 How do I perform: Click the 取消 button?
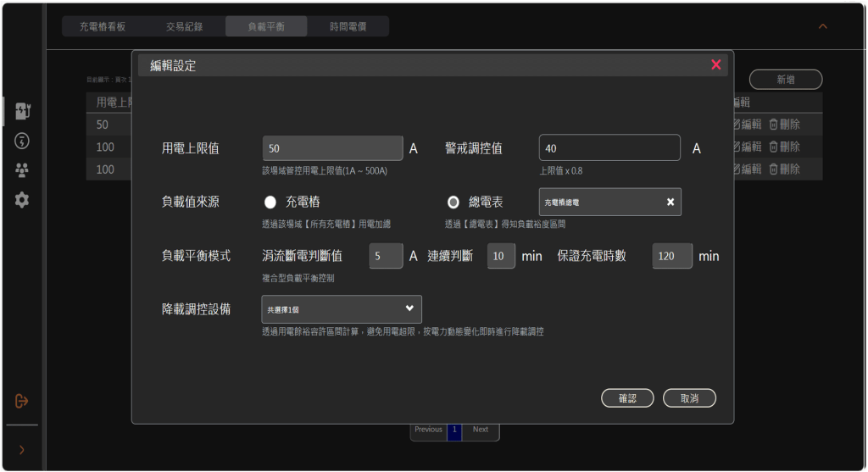tap(689, 398)
